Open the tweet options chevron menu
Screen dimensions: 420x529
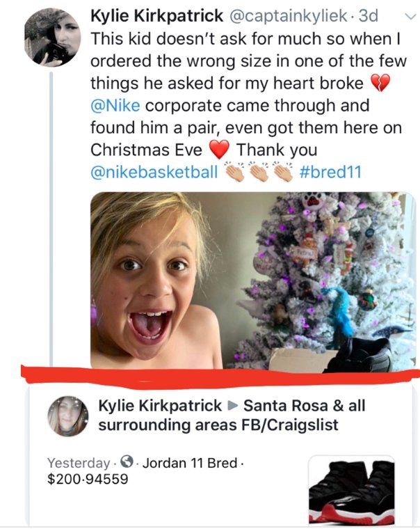[x=410, y=16]
